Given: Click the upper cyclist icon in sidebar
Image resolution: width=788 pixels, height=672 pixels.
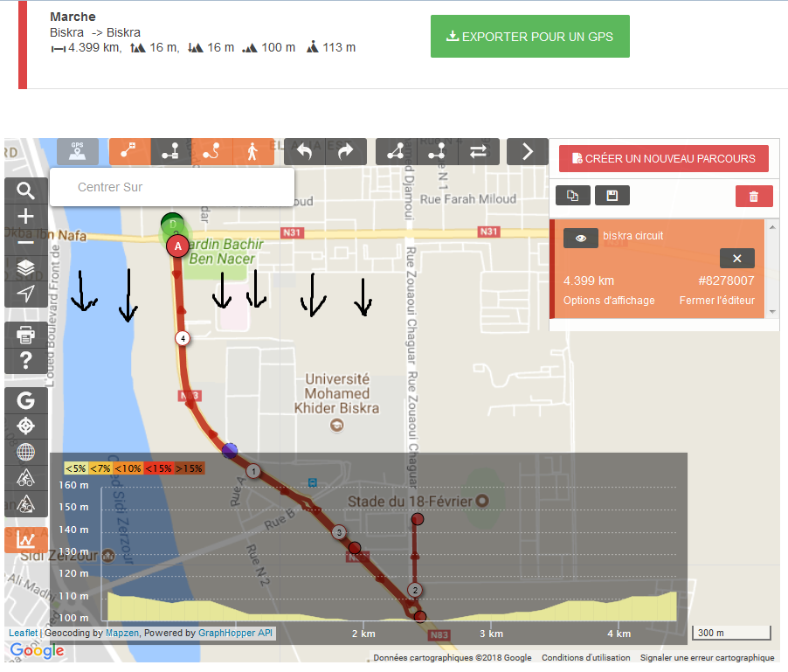Looking at the screenshot, I should (x=25, y=477).
